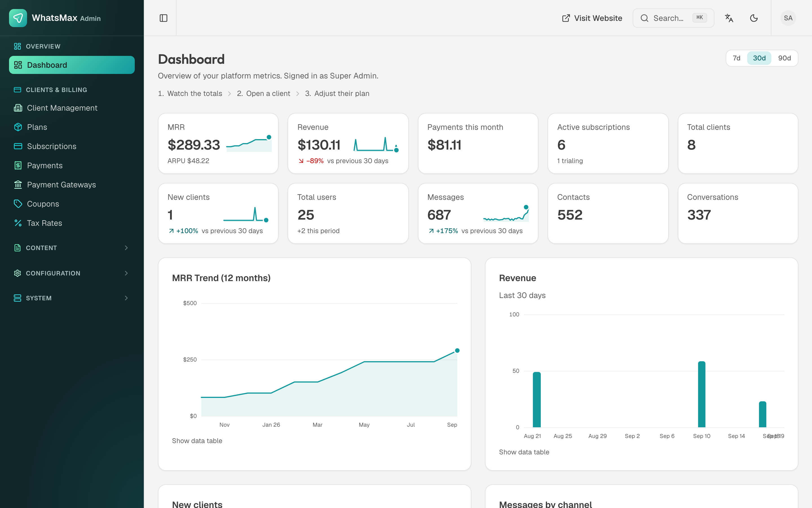Click the Payment Gateways bank icon
812x508 pixels.
(x=18, y=185)
